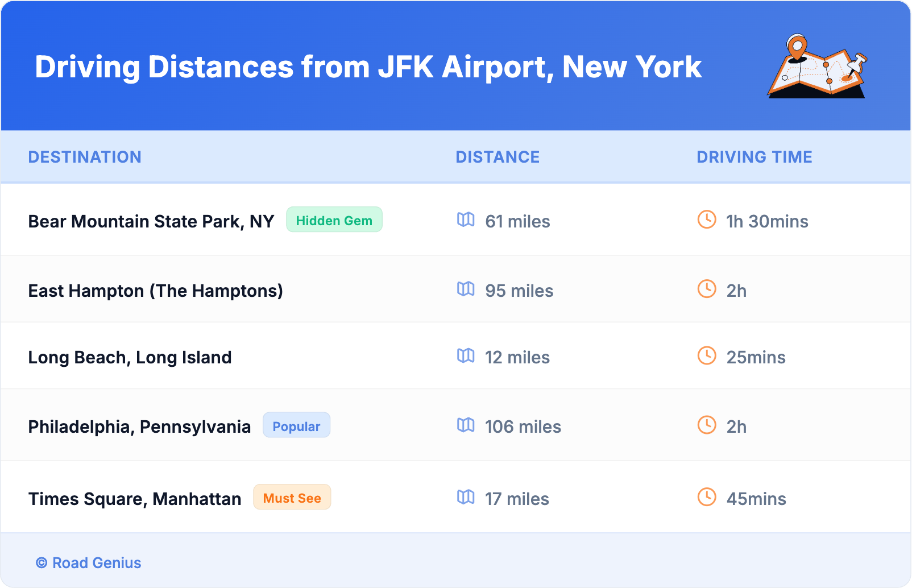Sort by the Driving Time column header
The height and width of the screenshot is (588, 912).
click(754, 157)
